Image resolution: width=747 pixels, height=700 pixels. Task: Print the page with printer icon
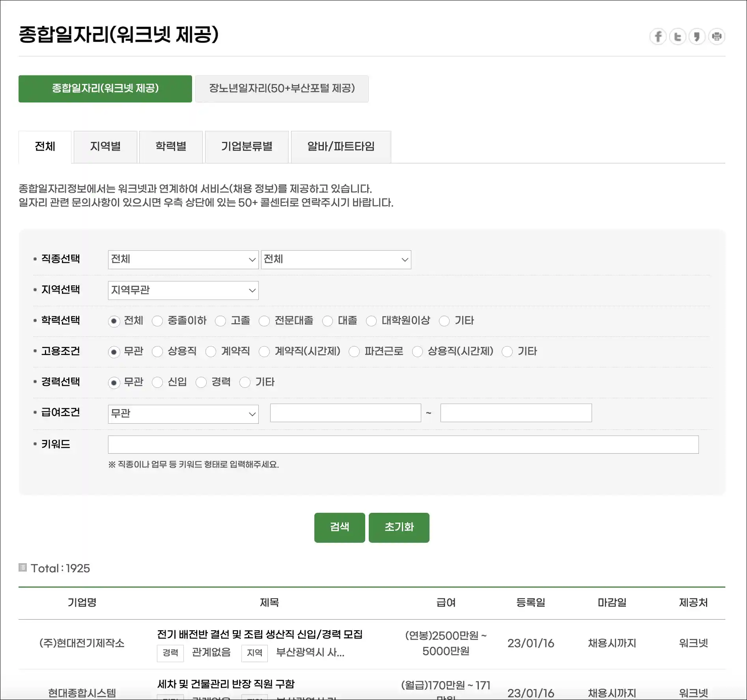click(x=717, y=37)
